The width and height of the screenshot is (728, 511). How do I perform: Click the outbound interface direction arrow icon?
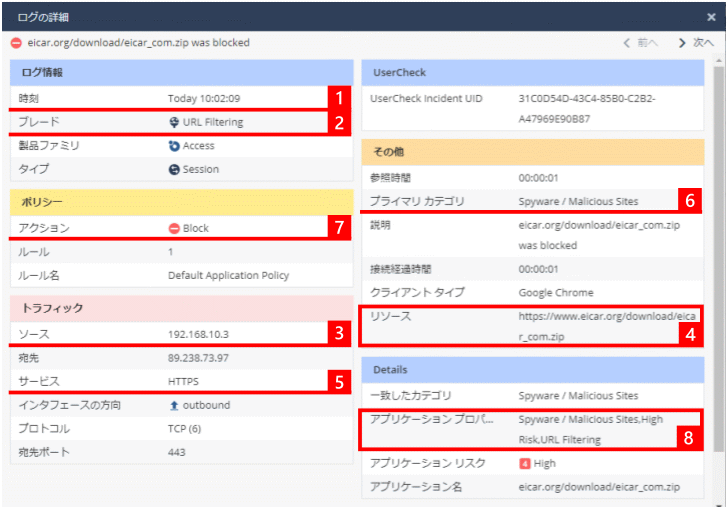[174, 405]
